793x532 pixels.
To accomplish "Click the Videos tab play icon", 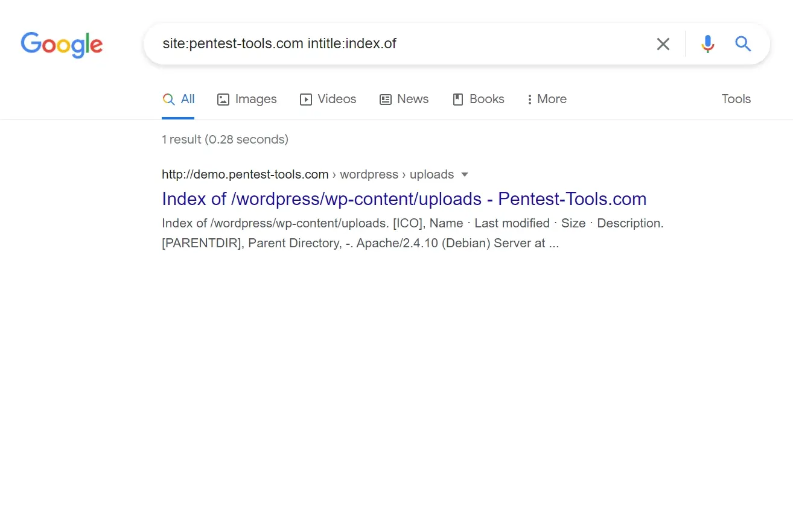I will pos(305,99).
